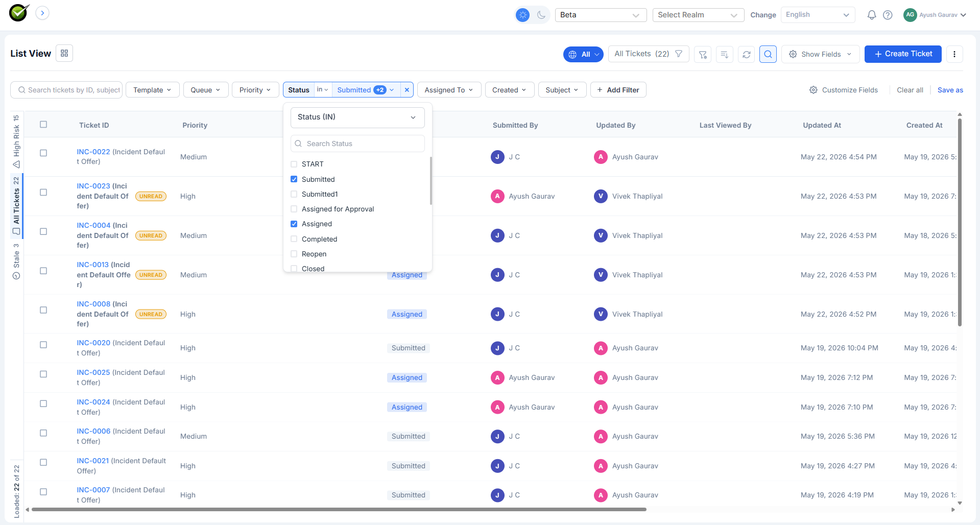
Task: Open the Priority filter dropdown
Action: click(x=255, y=90)
